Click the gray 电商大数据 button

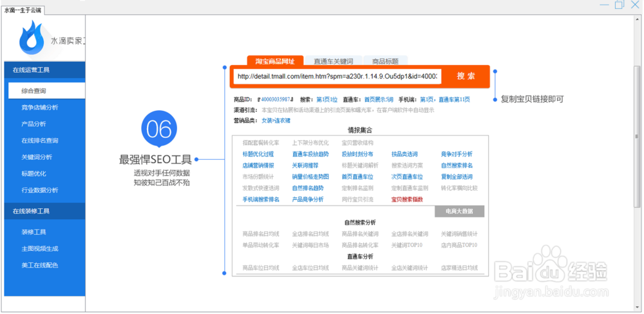tap(459, 211)
